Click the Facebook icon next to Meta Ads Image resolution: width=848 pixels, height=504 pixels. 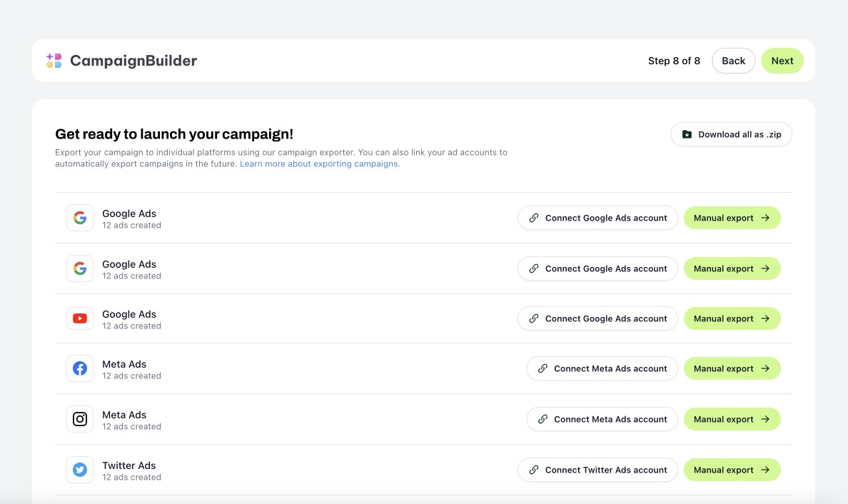(x=79, y=368)
